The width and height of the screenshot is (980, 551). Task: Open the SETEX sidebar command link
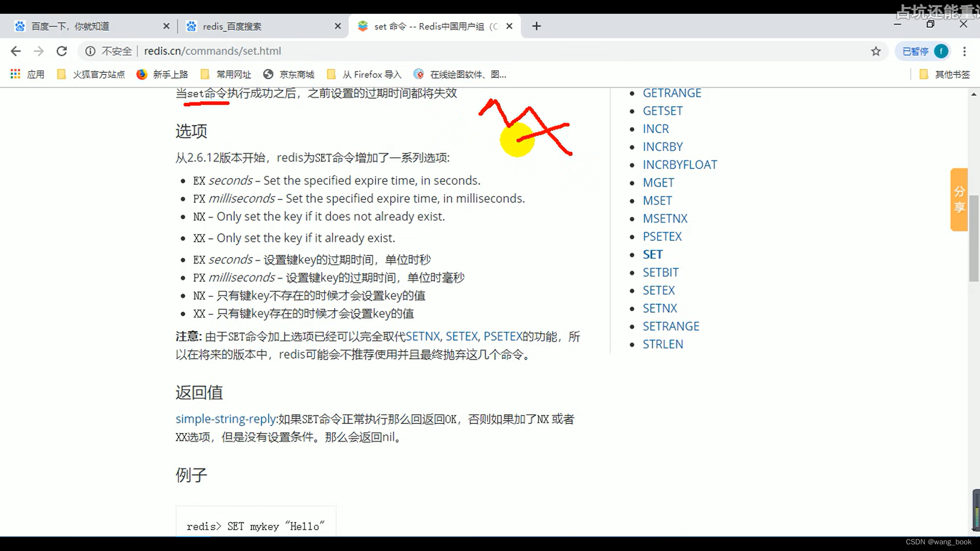658,290
